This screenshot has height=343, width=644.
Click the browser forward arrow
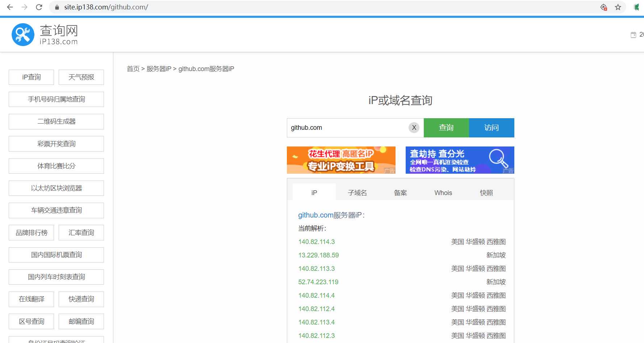click(24, 7)
